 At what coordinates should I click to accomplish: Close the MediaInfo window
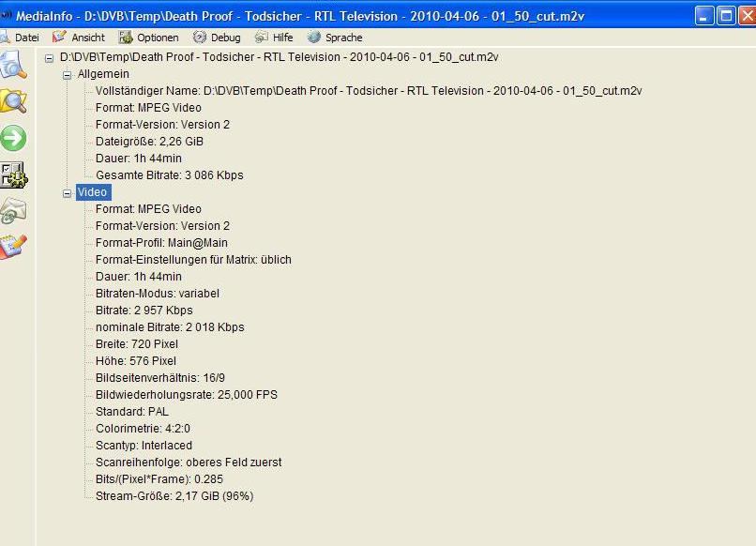tap(748, 15)
